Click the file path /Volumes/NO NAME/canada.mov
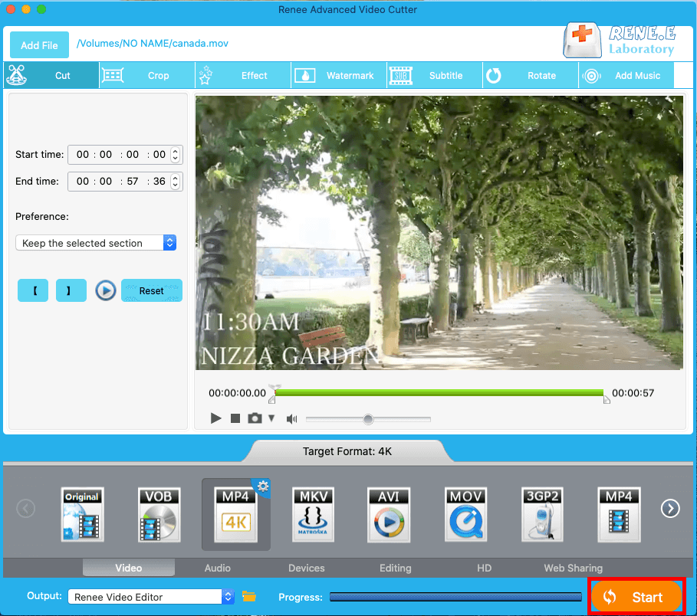Screen dimensions: 697x616 (x=153, y=44)
